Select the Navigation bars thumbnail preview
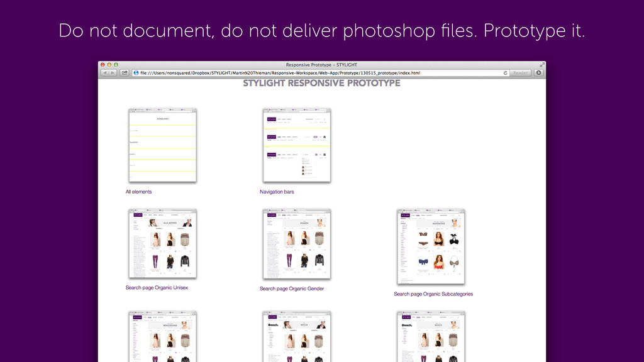Viewport: 644px width, 362px height. click(297, 145)
